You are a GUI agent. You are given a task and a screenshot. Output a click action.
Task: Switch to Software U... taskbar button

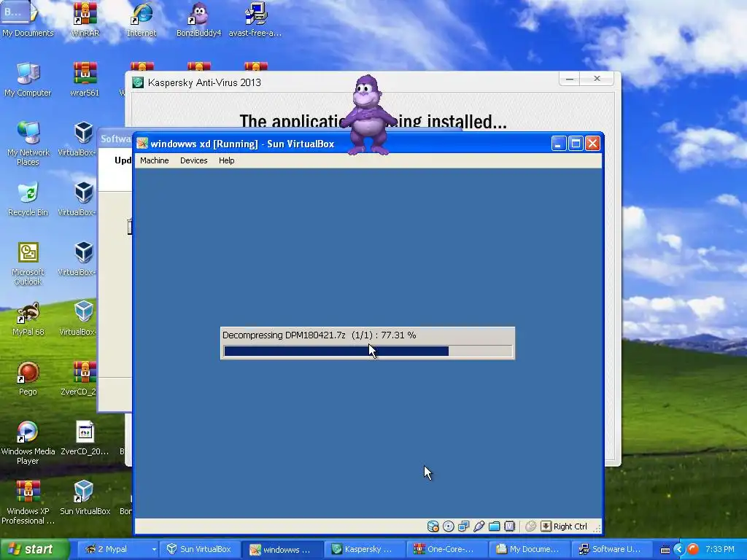(611, 549)
